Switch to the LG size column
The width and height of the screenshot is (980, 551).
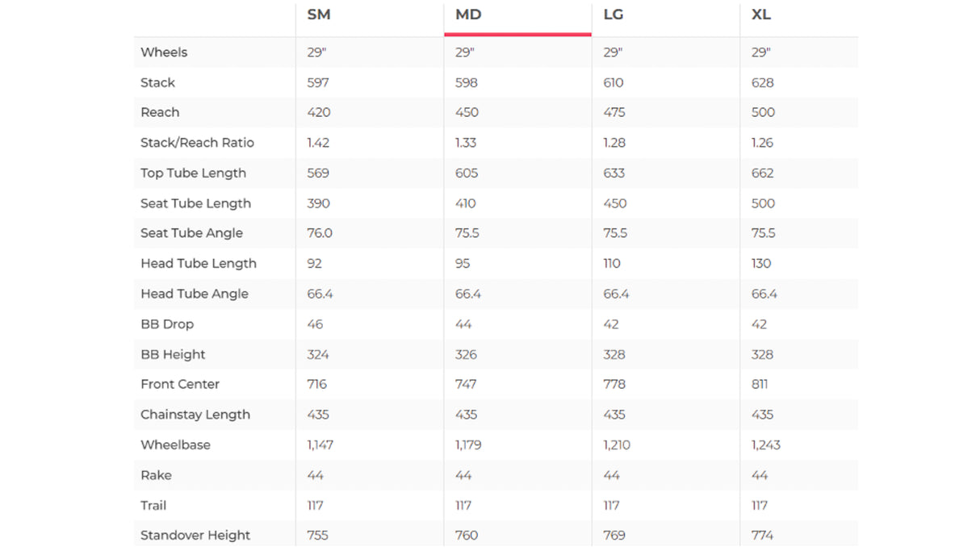(x=614, y=15)
